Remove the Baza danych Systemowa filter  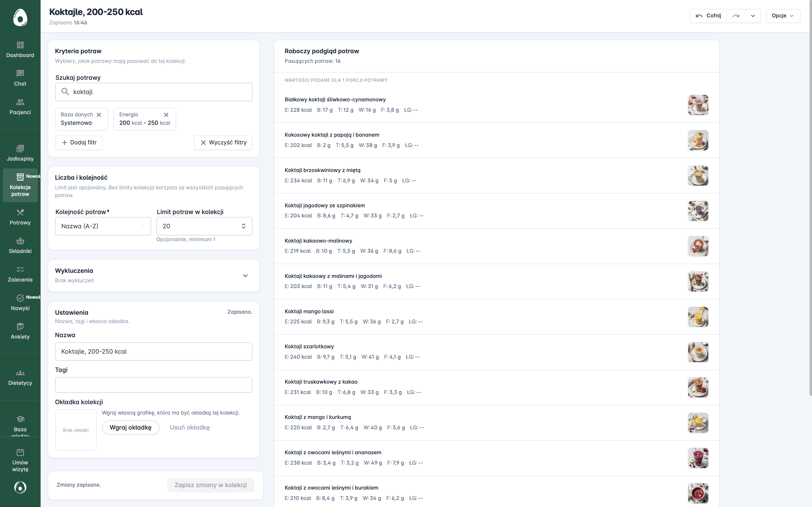[x=99, y=115]
